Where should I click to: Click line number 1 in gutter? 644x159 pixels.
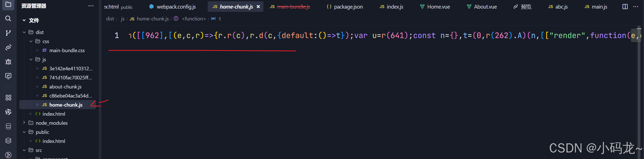pos(117,36)
